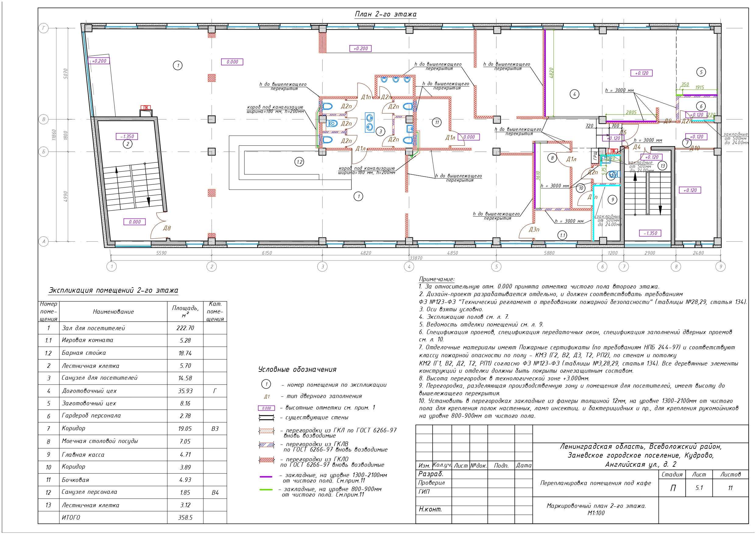This screenshot has height=534, width=756.
Task: Click the ГКЛО hatch sample in the legend
Action: click(267, 460)
